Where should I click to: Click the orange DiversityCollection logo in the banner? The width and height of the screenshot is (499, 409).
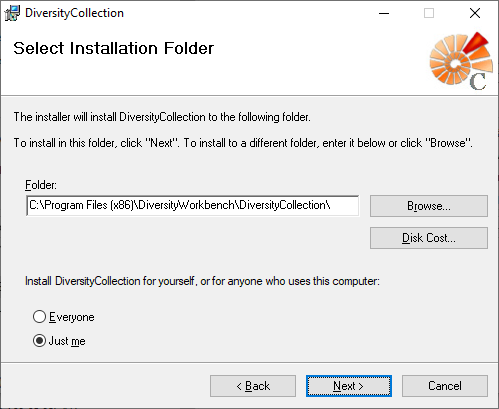[x=462, y=62]
